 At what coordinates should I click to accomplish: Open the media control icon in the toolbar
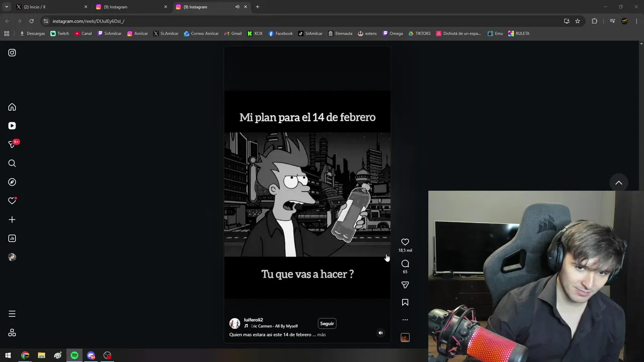(612, 21)
